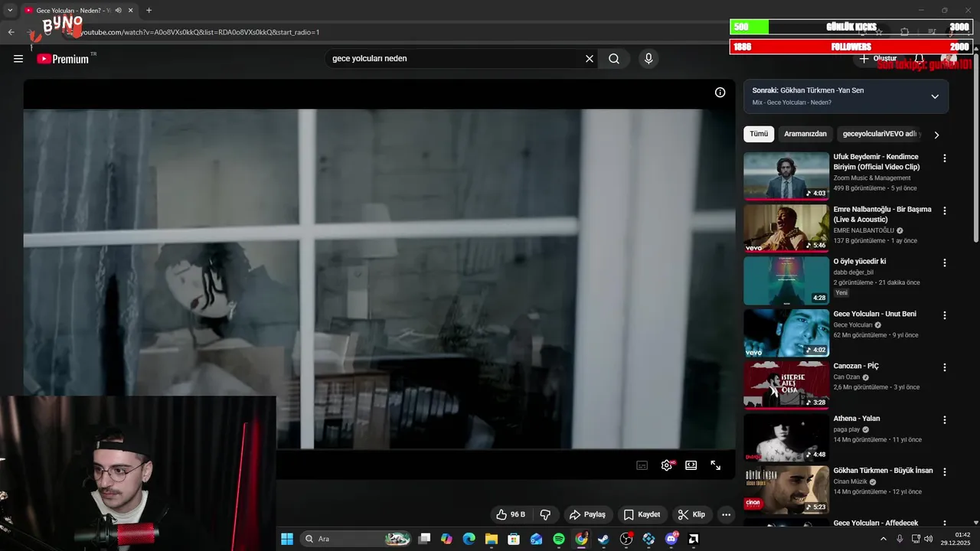The height and width of the screenshot is (551, 980).
Task: Open the O öyle yücedir ki thumbnail
Action: (x=786, y=280)
